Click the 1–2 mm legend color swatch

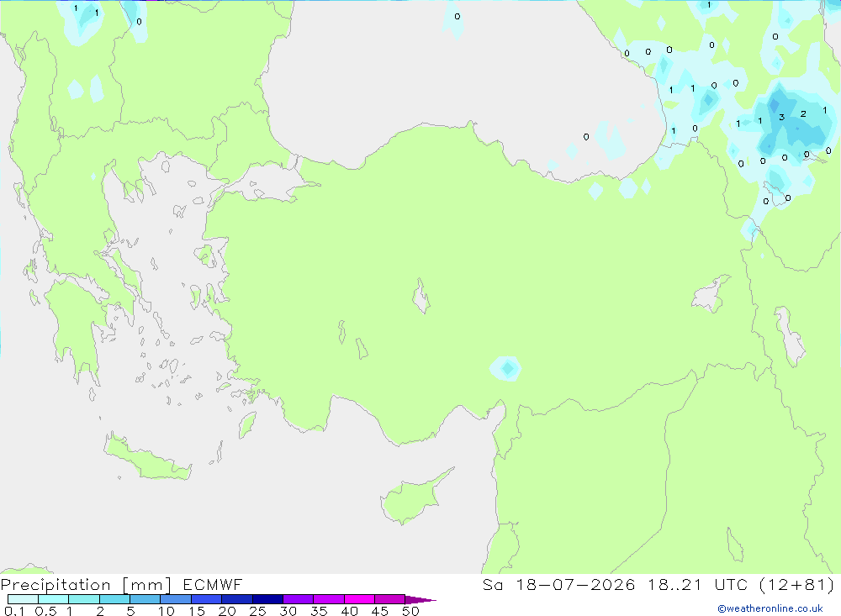click(83, 599)
